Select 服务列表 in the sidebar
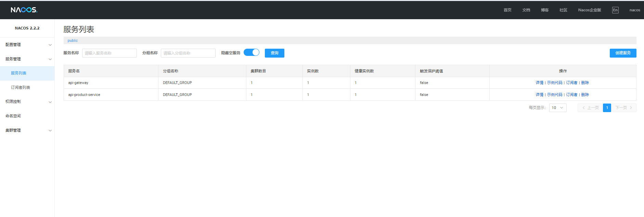This screenshot has width=644, height=217. (x=18, y=73)
